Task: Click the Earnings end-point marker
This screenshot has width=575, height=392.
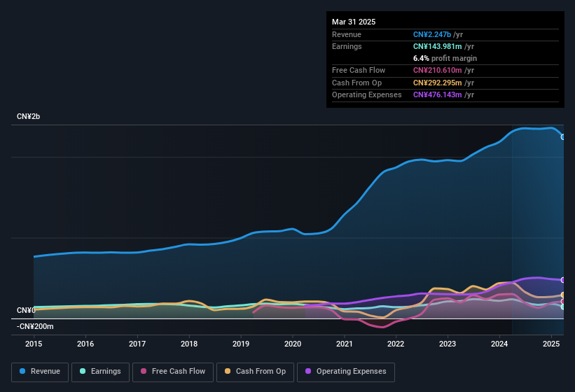Action: tap(563, 307)
